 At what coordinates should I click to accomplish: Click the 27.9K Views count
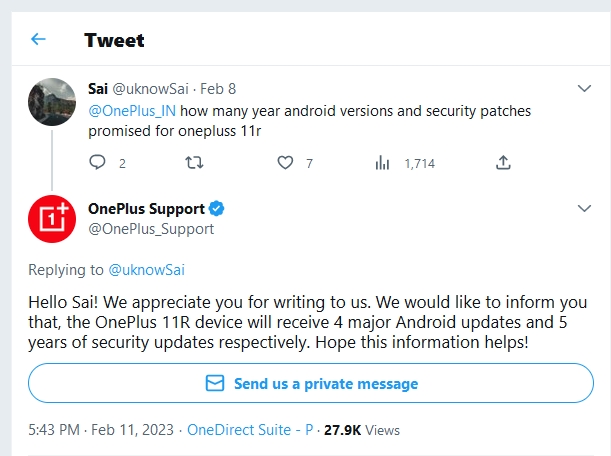click(360, 430)
